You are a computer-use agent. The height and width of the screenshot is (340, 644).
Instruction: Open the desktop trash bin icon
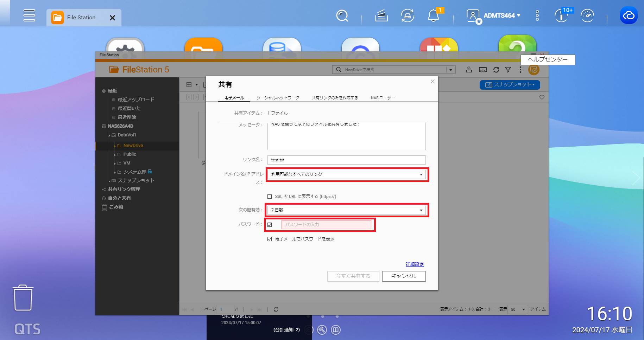click(23, 298)
